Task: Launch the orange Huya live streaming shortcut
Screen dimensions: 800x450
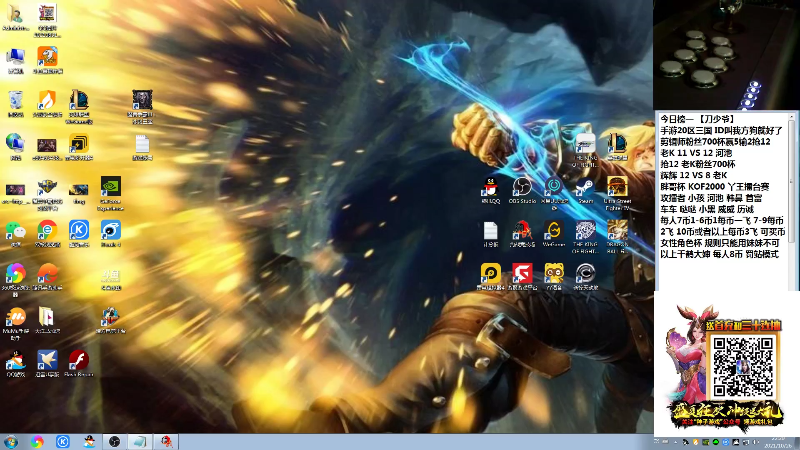Action: (x=47, y=60)
